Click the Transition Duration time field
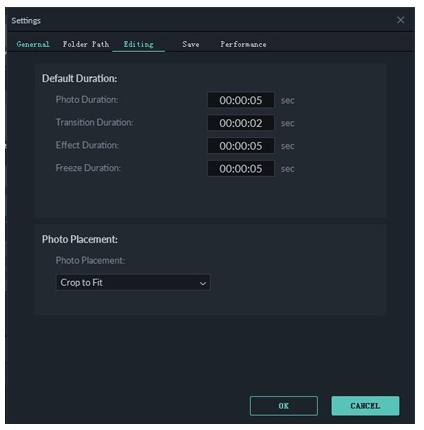 coord(241,123)
